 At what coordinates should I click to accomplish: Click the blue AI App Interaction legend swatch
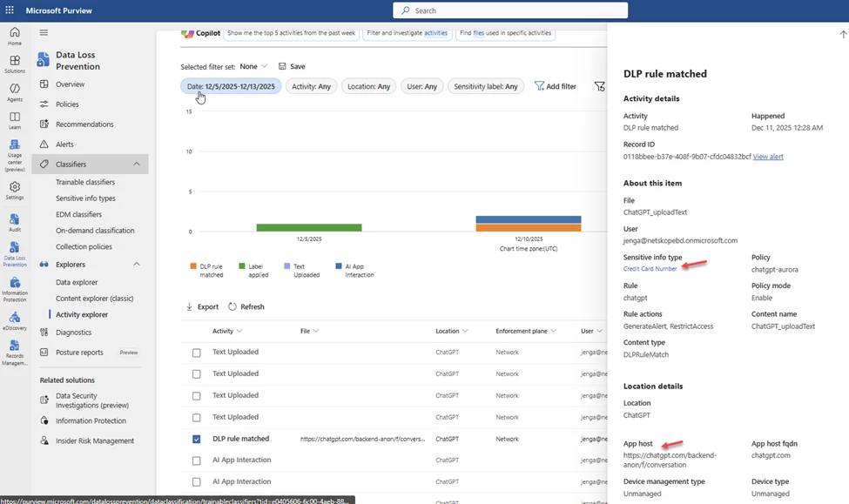339,266
